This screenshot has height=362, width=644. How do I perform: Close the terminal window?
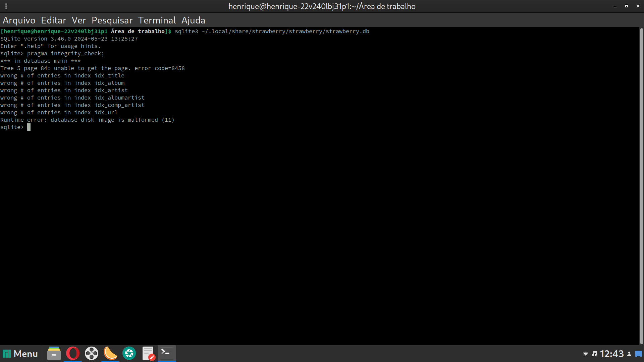[638, 6]
